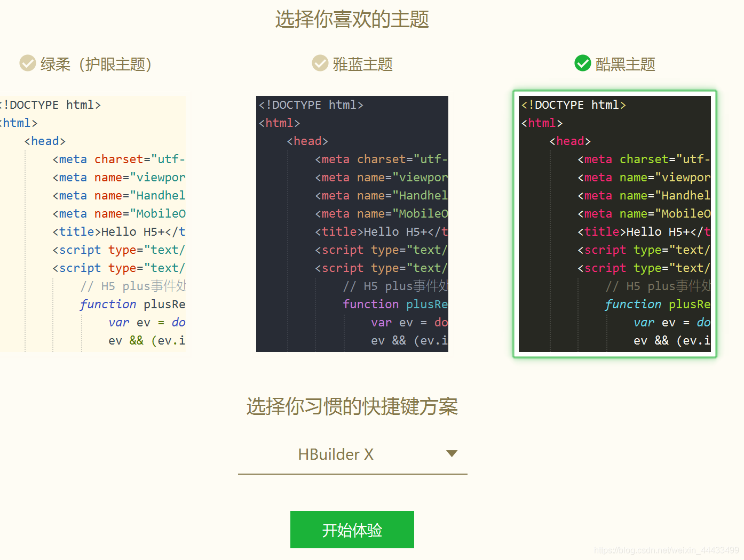Open the HBuilder X shortcut scheme dropdown
The image size is (744, 560).
352,455
